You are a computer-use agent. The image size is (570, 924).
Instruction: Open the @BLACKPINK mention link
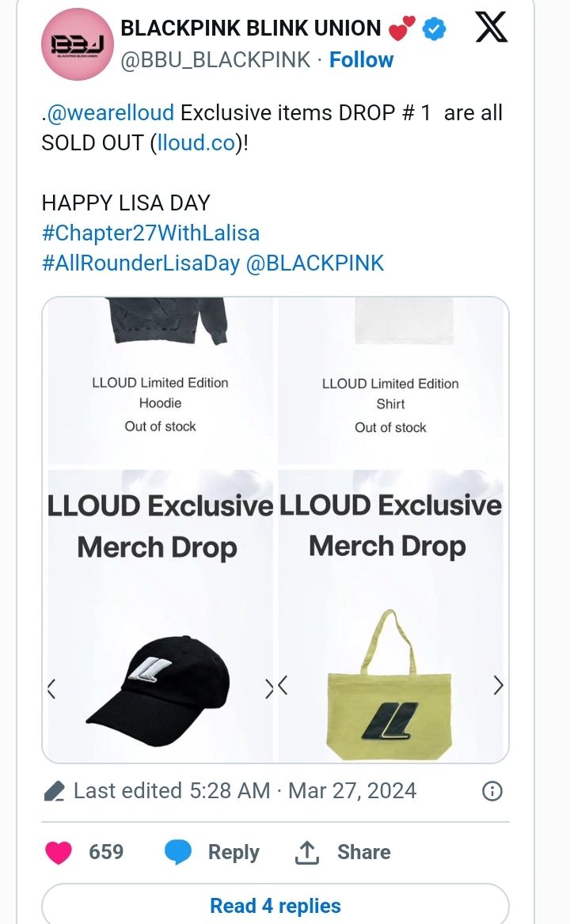pos(315,263)
